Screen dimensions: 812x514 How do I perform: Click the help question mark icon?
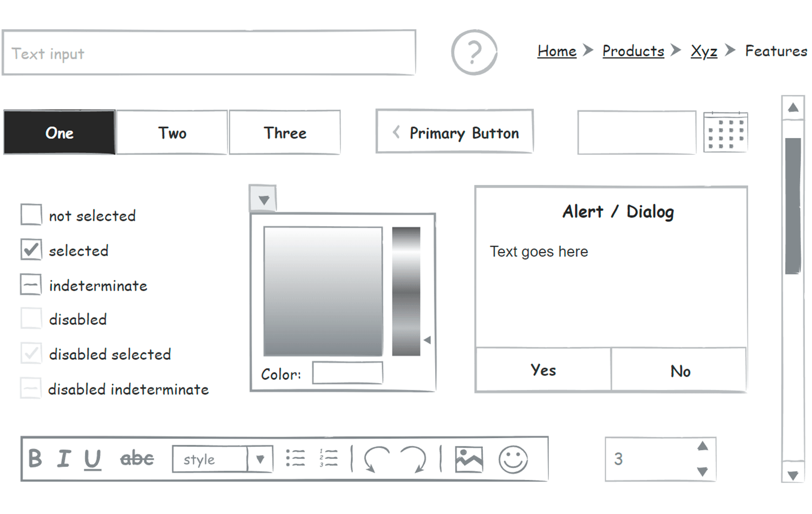point(474,52)
